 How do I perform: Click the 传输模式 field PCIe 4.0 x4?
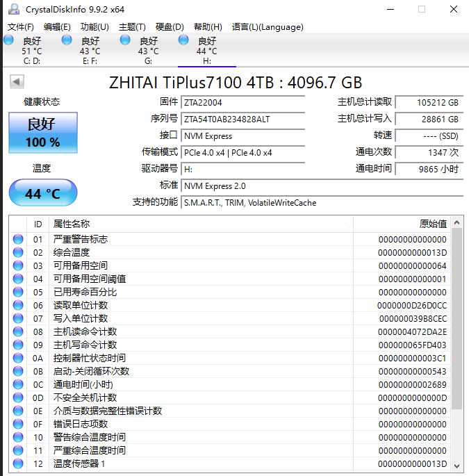tap(243, 153)
